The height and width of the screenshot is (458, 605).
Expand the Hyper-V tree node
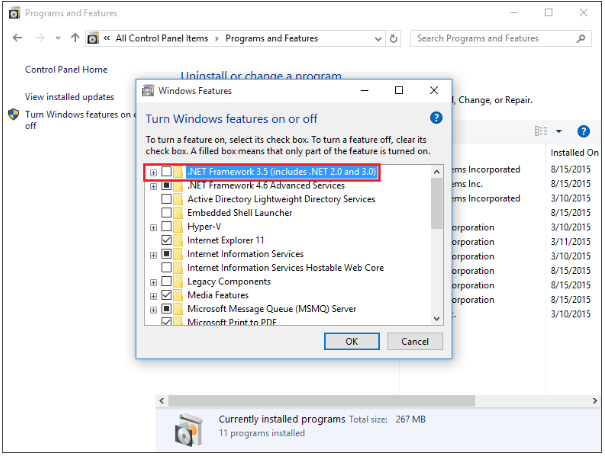153,228
